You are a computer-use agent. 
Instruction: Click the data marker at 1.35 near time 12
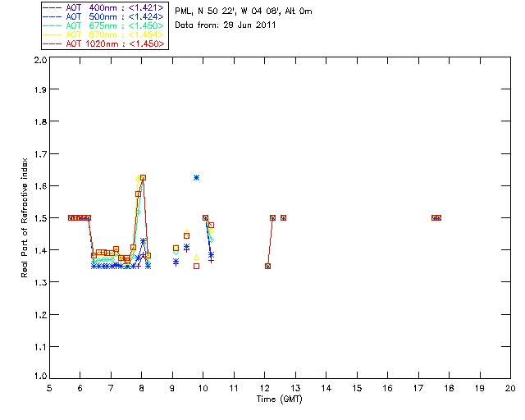click(x=268, y=267)
